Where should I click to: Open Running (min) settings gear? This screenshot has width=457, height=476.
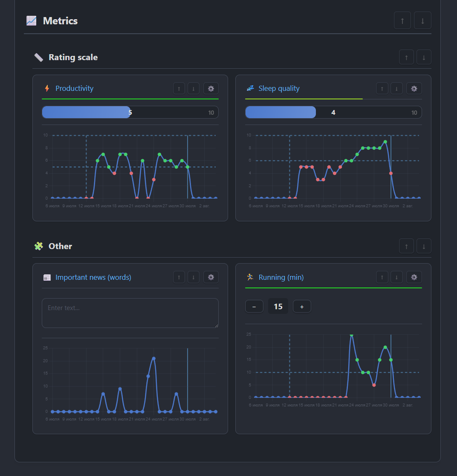414,277
